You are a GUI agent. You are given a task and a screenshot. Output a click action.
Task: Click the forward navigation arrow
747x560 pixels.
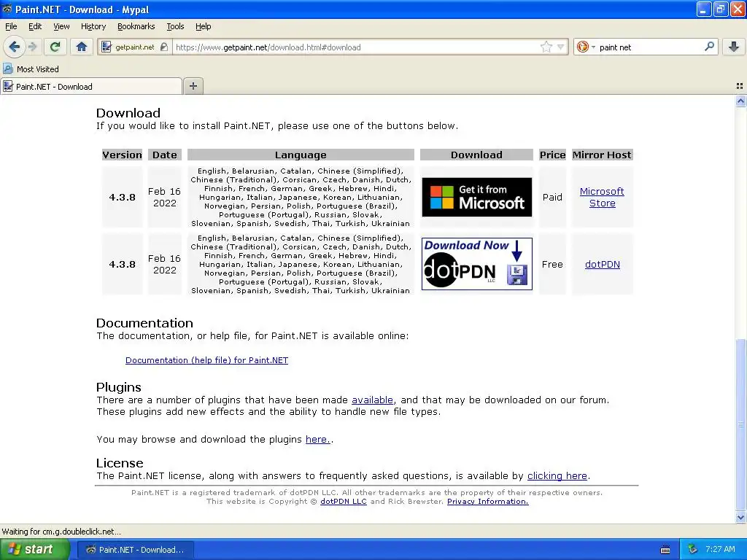point(32,47)
